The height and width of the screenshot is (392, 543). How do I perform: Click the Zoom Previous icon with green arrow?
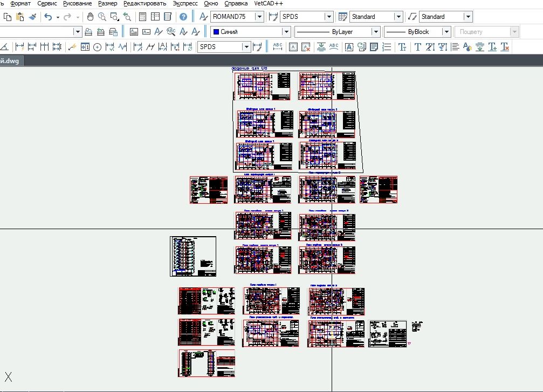127,17
